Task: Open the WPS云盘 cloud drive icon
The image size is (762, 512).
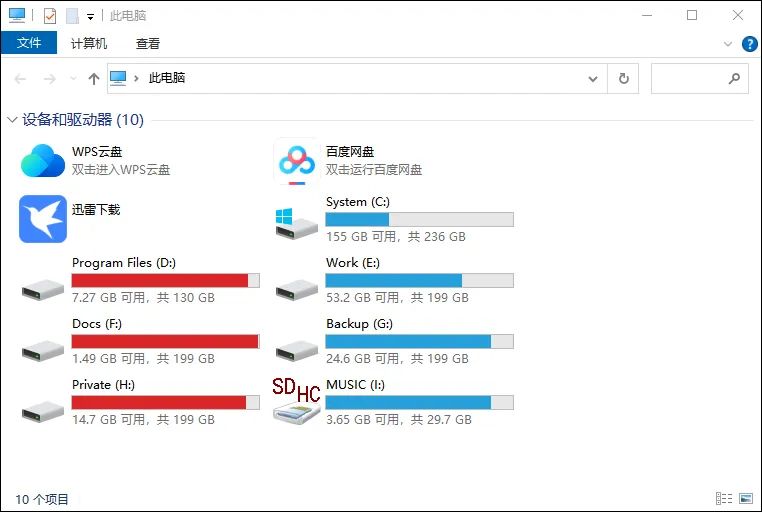Action: [x=43, y=160]
